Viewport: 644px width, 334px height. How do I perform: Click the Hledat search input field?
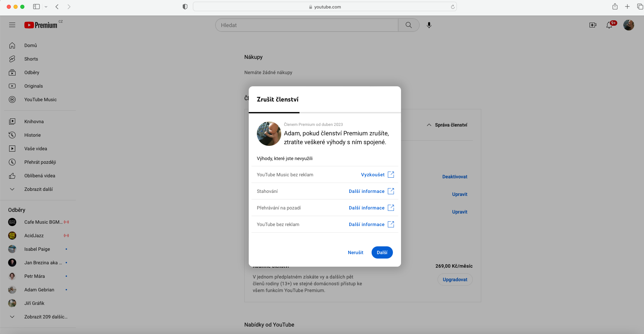pos(307,25)
